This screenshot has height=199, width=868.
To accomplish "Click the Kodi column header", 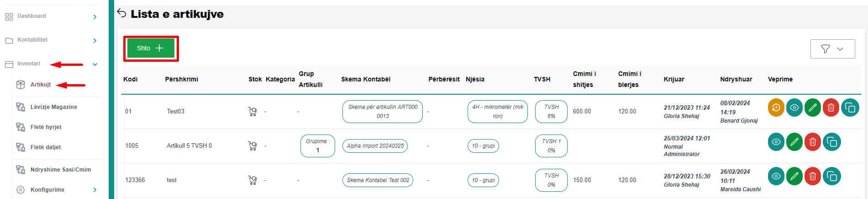I will point(131,79).
